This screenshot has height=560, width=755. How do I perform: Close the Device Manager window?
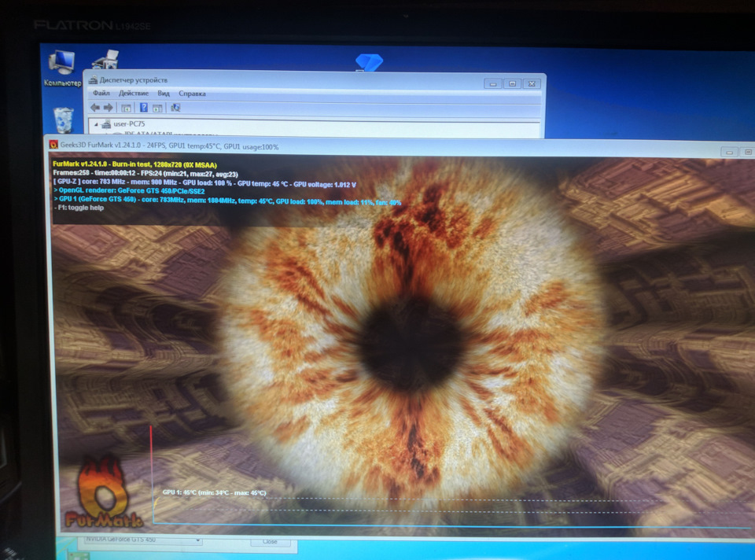(532, 84)
